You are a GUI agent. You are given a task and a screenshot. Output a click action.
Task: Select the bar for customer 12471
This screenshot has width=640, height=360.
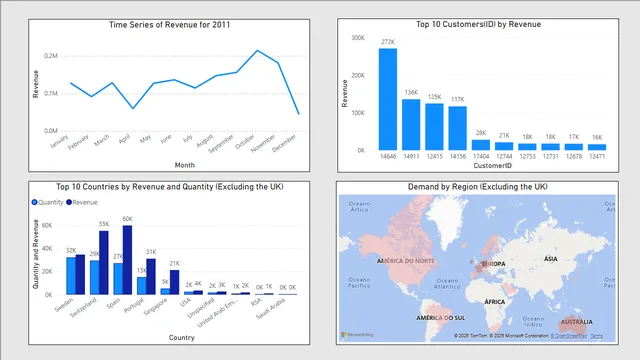[597, 147]
